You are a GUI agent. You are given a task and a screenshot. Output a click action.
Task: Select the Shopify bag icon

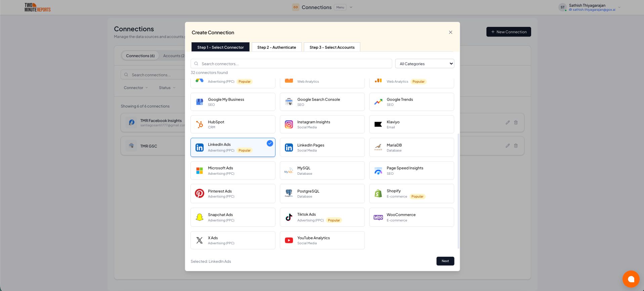pyautogui.click(x=378, y=194)
